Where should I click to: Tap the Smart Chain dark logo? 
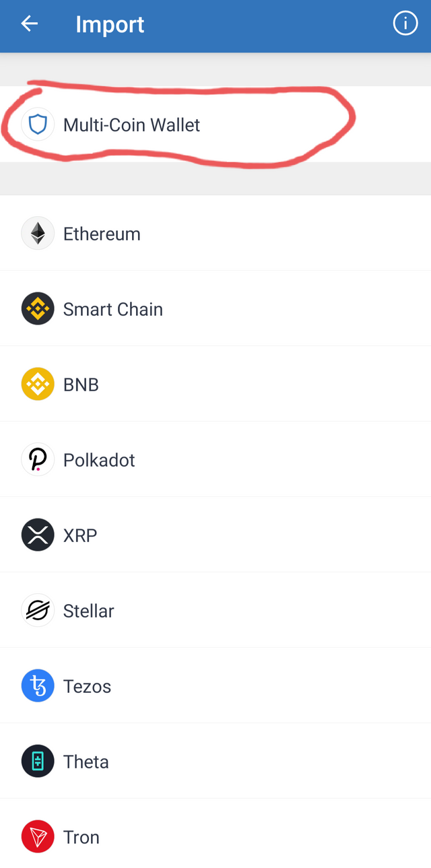pyautogui.click(x=38, y=309)
